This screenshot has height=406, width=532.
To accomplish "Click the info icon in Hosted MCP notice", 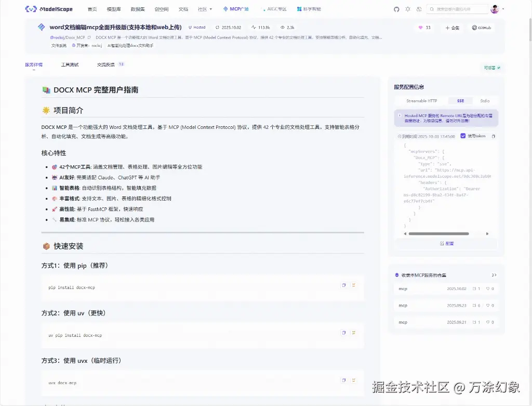I will pyautogui.click(x=400, y=115).
